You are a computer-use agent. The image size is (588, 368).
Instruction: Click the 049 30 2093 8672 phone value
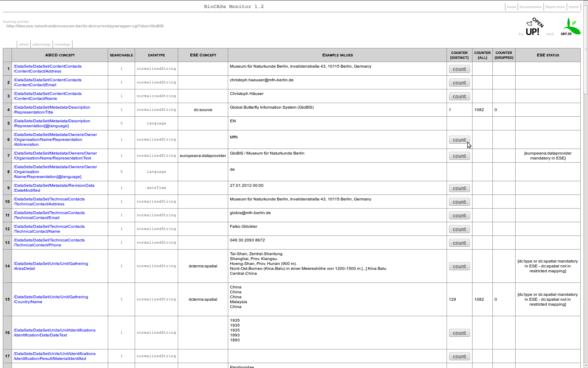247,240
